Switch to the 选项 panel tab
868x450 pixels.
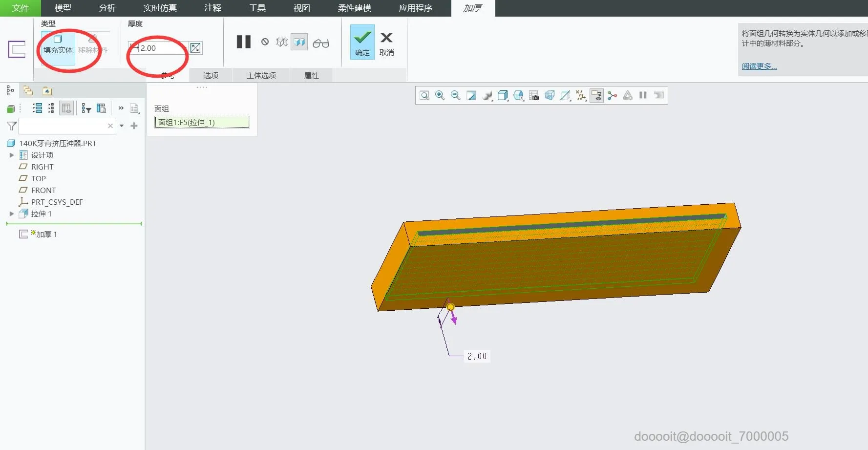[x=211, y=75]
